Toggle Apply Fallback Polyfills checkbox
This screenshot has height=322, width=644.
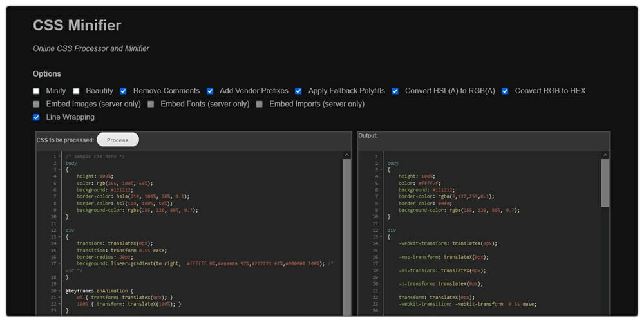tap(299, 91)
